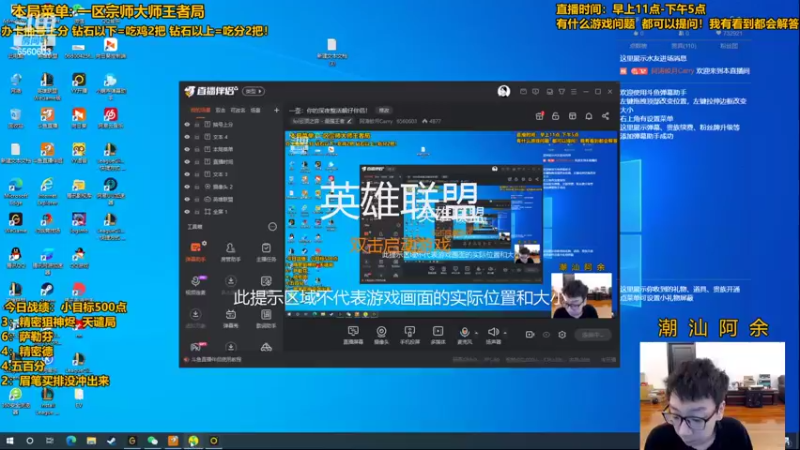This screenshot has width=800, height=450.
Task: Open the 房管助手 room manager tool
Action: point(231,252)
